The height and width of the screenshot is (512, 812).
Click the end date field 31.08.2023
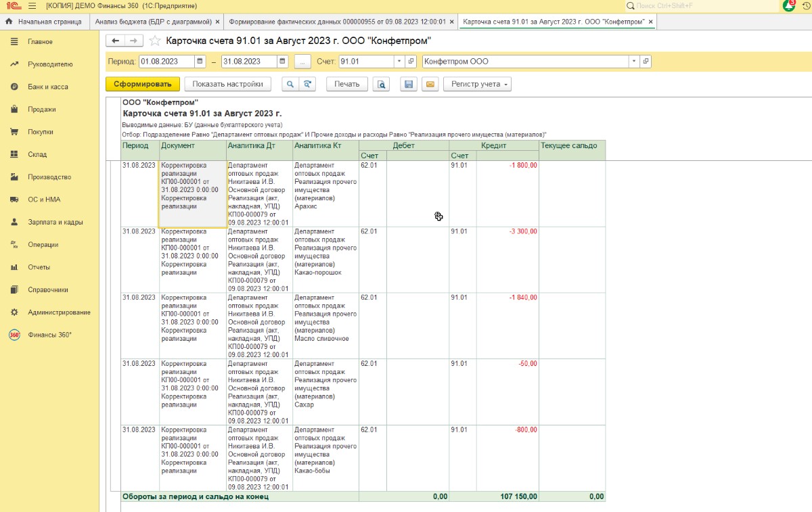pos(250,62)
